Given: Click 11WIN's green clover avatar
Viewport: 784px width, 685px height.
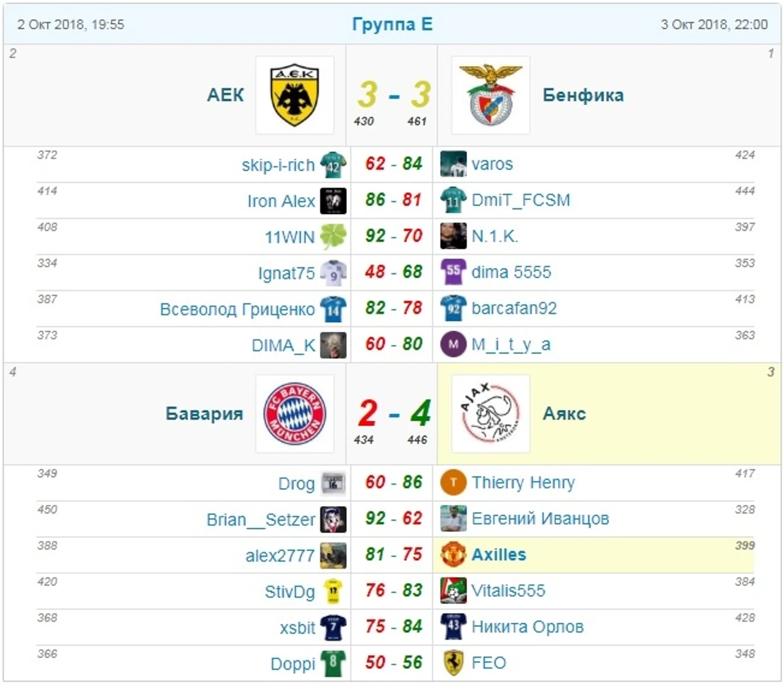Looking at the screenshot, I should click(333, 237).
